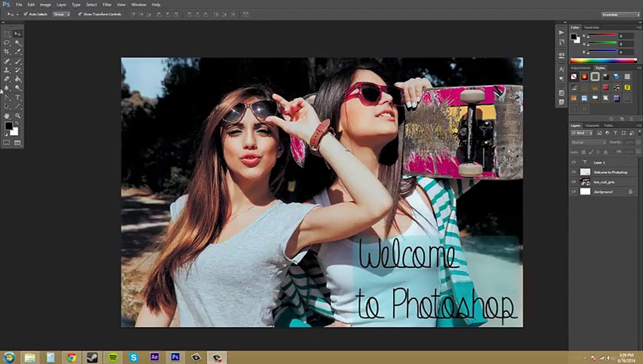Open the Essentials workspace dropdown
This screenshot has width=643, height=364.
tap(620, 15)
